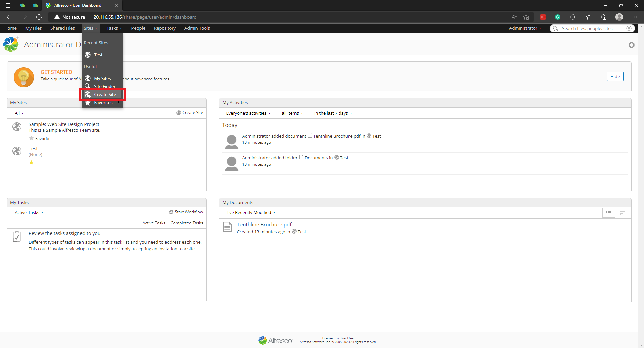Open a new browser tab

(128, 5)
